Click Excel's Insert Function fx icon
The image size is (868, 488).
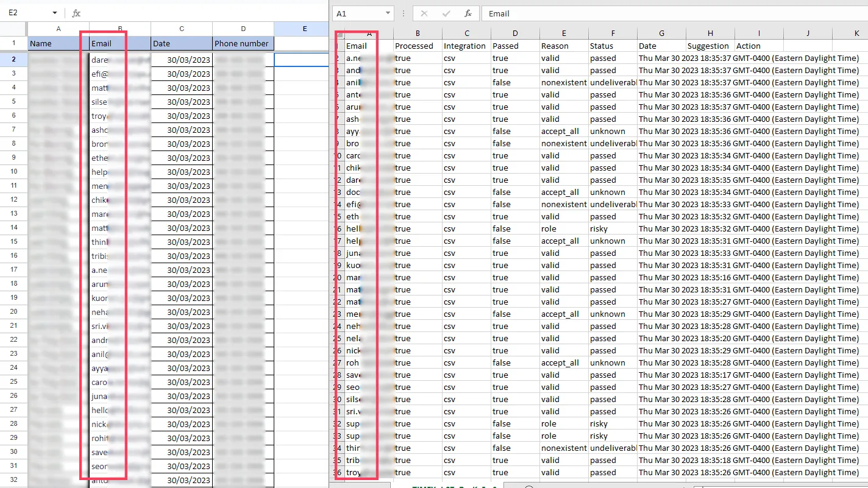(468, 13)
